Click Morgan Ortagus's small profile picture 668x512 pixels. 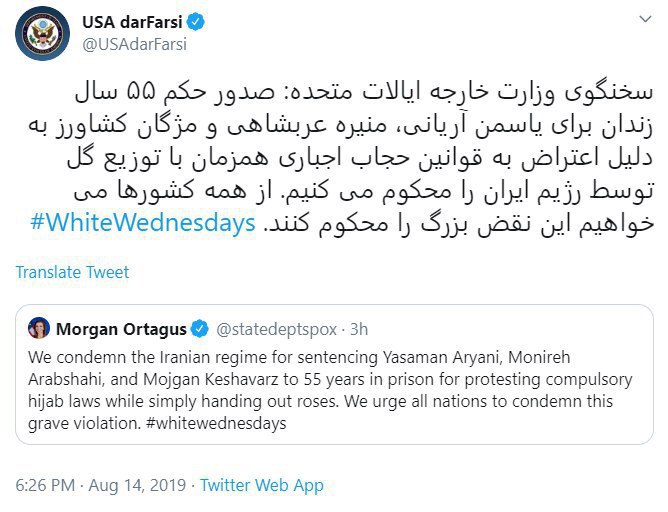point(38,329)
